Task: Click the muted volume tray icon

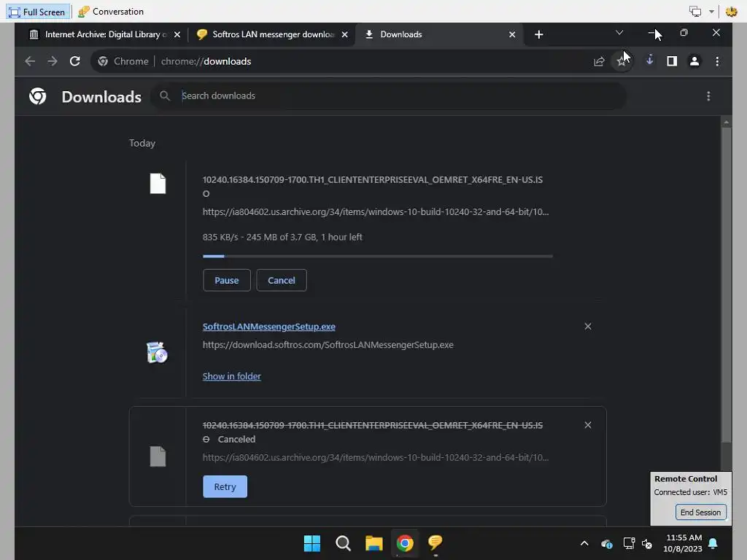Action: point(647,543)
